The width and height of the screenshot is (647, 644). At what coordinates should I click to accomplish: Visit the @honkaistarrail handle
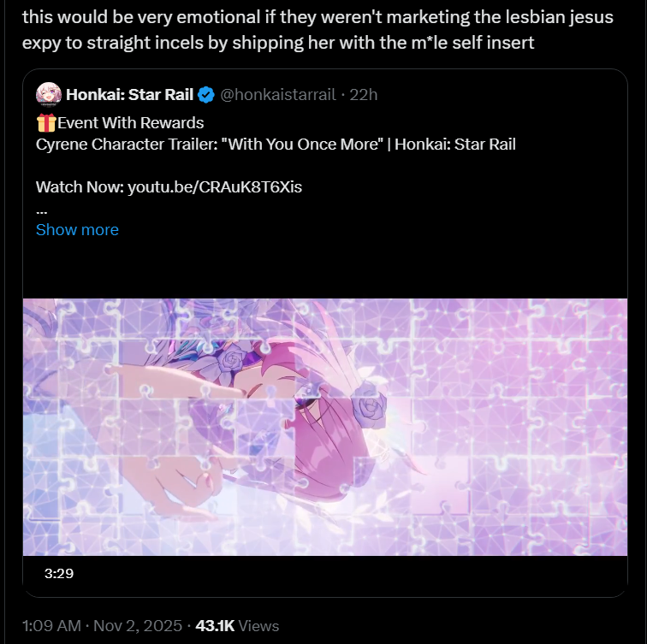click(x=278, y=95)
